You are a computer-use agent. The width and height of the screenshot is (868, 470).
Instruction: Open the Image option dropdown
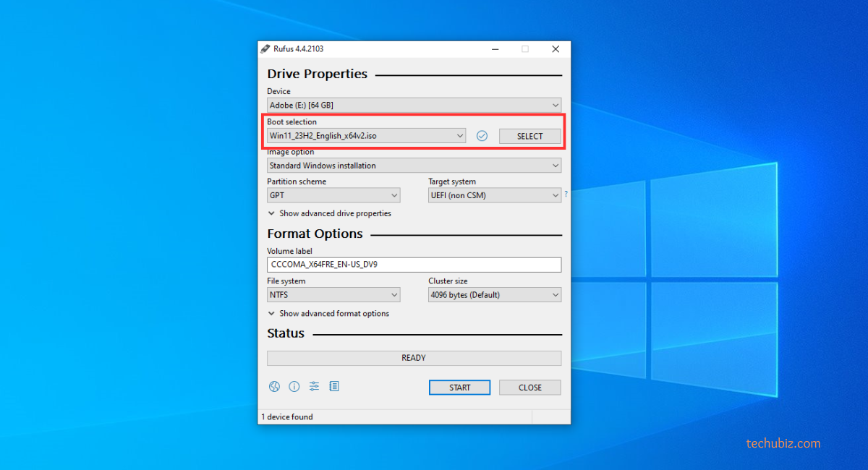(x=414, y=166)
